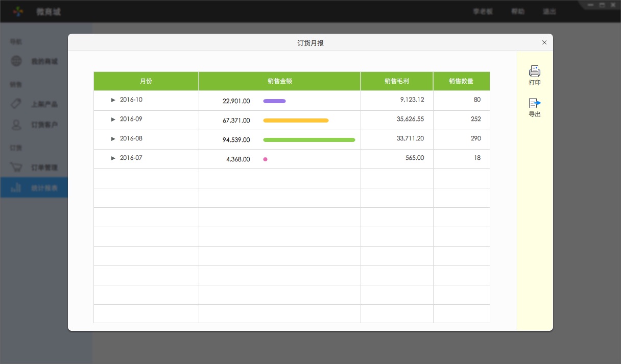
Task: Click the 导出 export icon
Action: coord(534,103)
